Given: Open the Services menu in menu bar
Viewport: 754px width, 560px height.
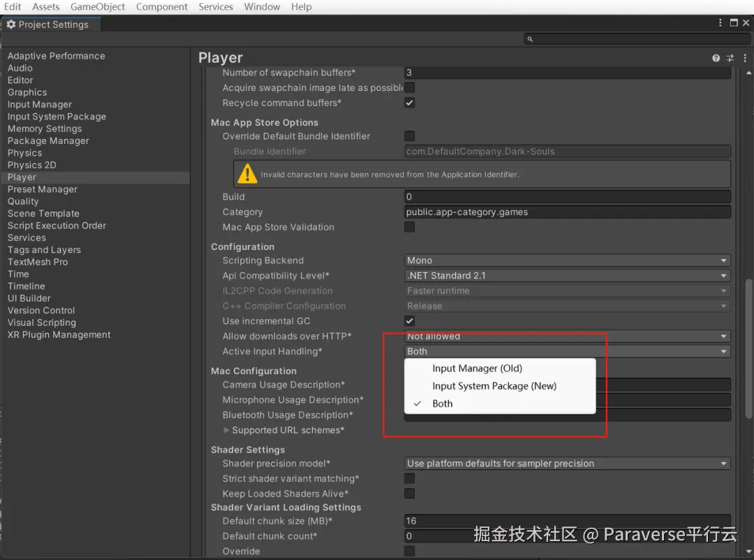Looking at the screenshot, I should (216, 7).
